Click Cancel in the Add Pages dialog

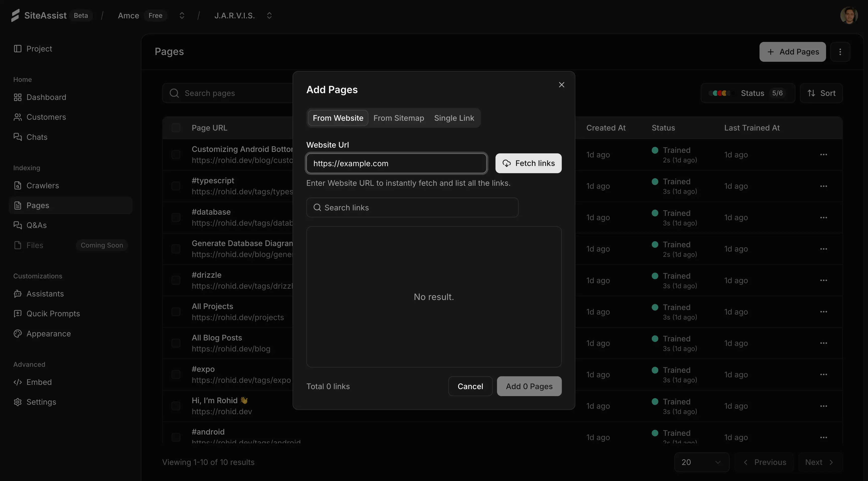click(x=470, y=386)
